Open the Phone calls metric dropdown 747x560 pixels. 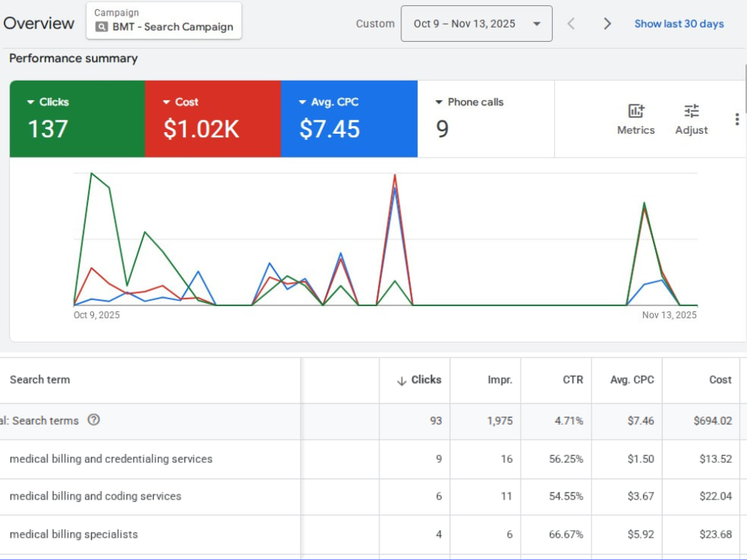438,102
